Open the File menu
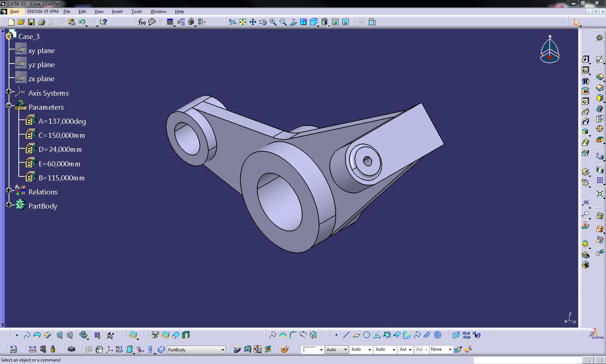This screenshot has width=606, height=364. (67, 12)
